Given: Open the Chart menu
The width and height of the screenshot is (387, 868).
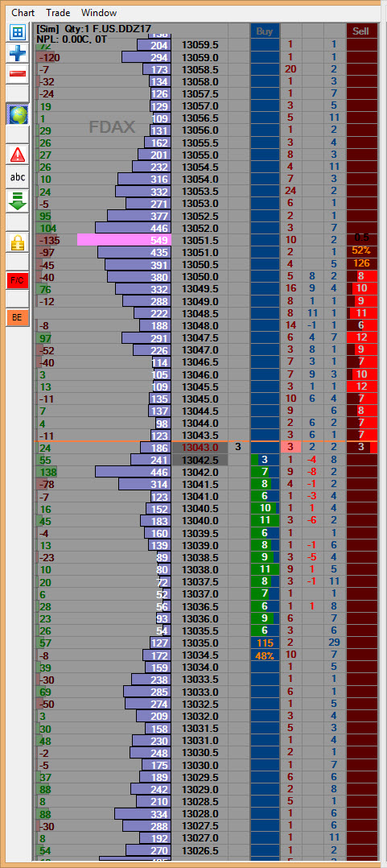Looking at the screenshot, I should (x=23, y=13).
